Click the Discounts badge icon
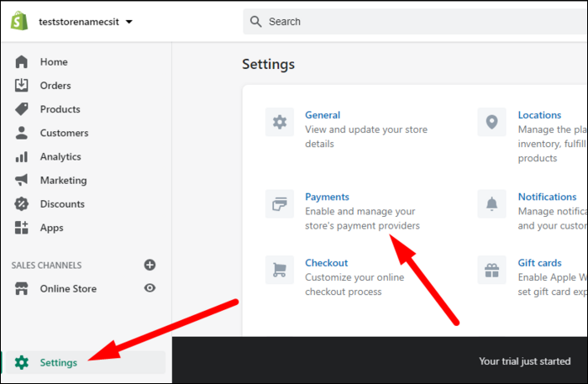 click(22, 204)
